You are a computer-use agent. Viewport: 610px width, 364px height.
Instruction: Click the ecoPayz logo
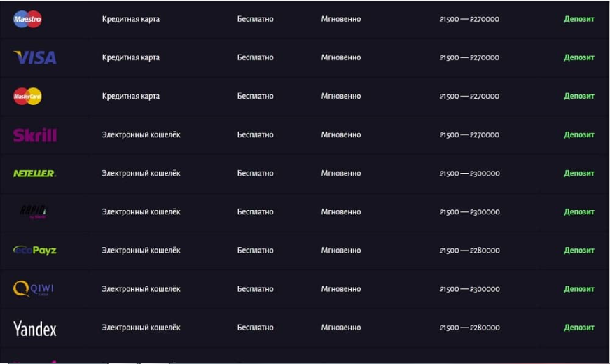click(x=34, y=250)
